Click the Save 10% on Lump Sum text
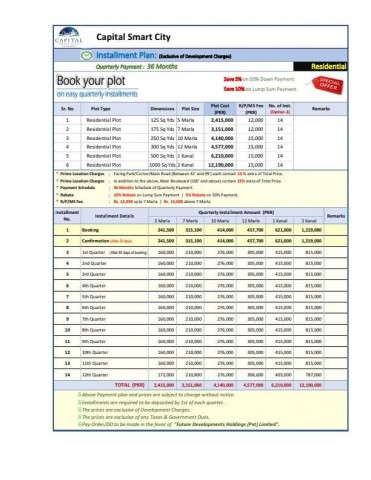The image size is (371, 480). (260, 89)
